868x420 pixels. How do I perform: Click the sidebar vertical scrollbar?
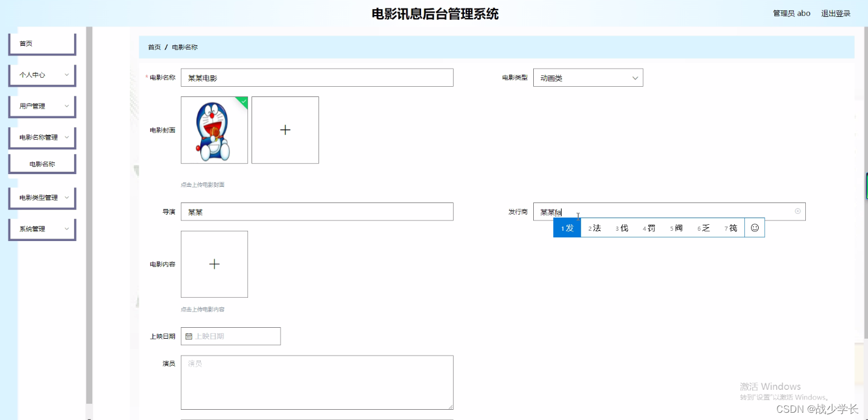(x=89, y=215)
